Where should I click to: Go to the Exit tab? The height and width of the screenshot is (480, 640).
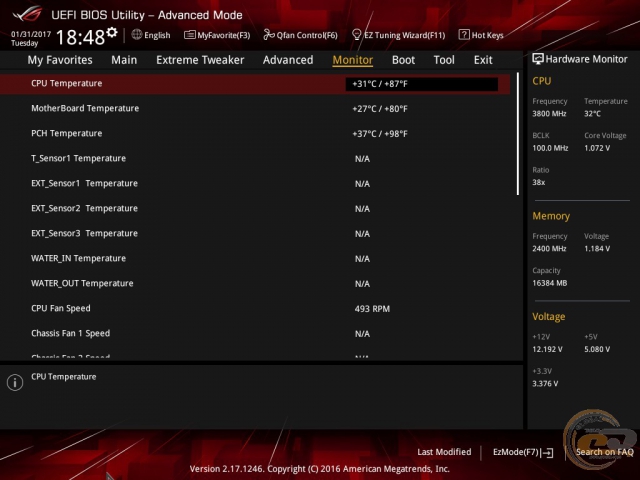point(483,60)
